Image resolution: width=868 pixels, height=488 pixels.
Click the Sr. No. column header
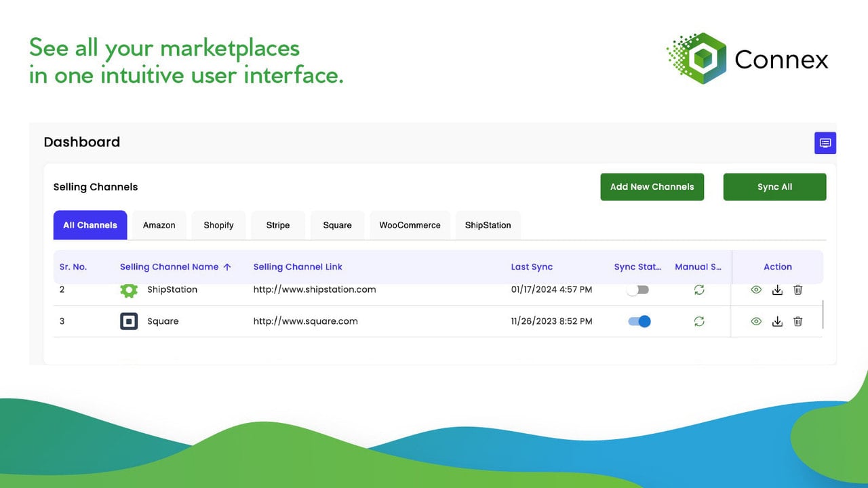73,267
